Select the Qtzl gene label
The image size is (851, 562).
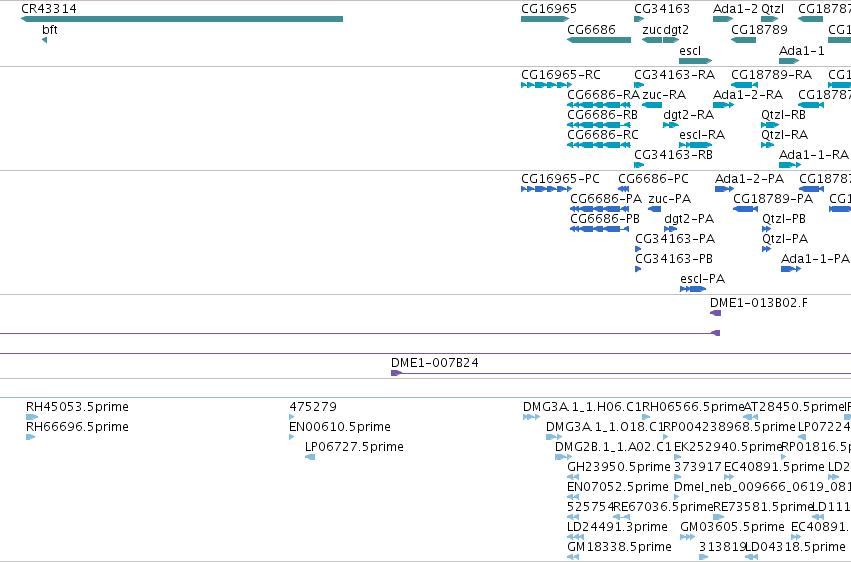[772, 9]
